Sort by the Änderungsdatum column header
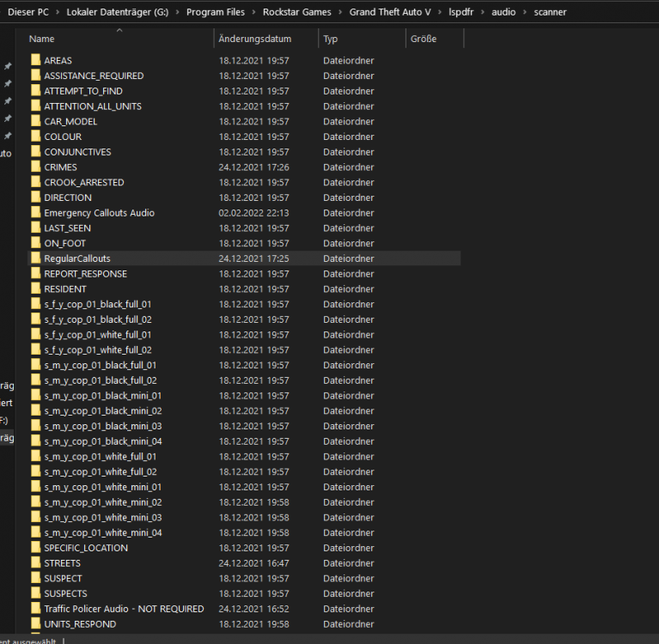 (255, 39)
